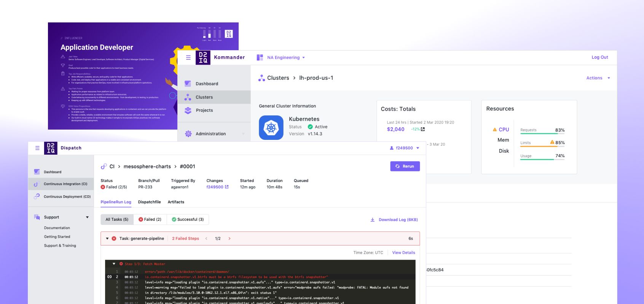Image resolution: width=644 pixels, height=304 pixels.
Task: Click the red Failed (2/5) status icon
Action: click(x=103, y=187)
